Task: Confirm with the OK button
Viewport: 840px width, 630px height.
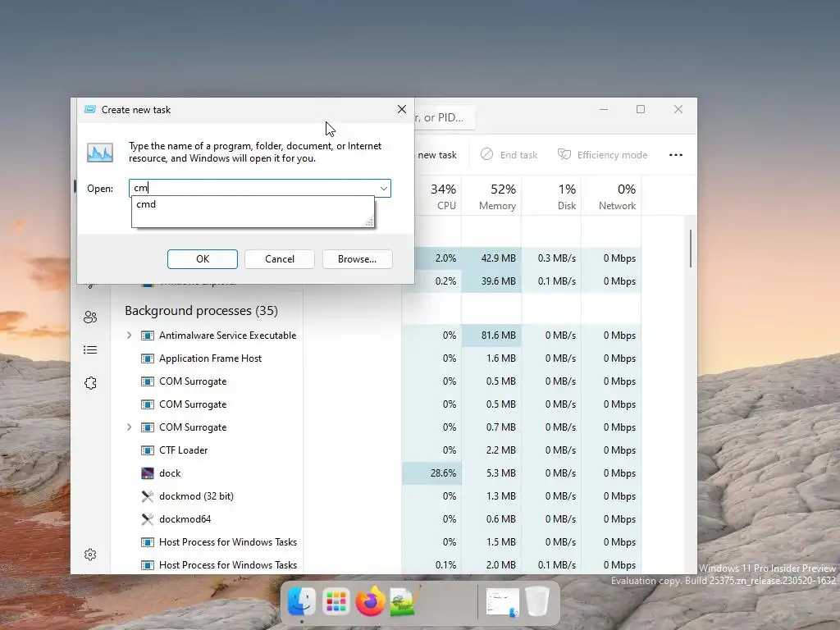Action: (x=203, y=258)
